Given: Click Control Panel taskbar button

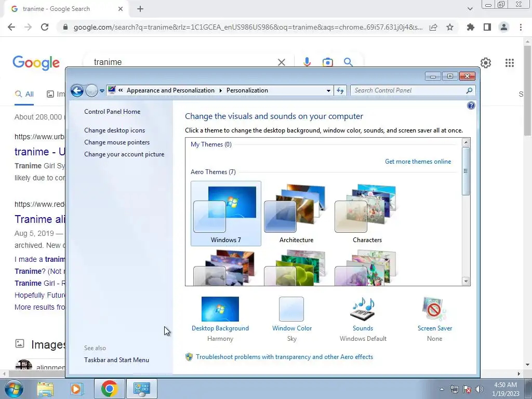Looking at the screenshot, I should point(141,389).
